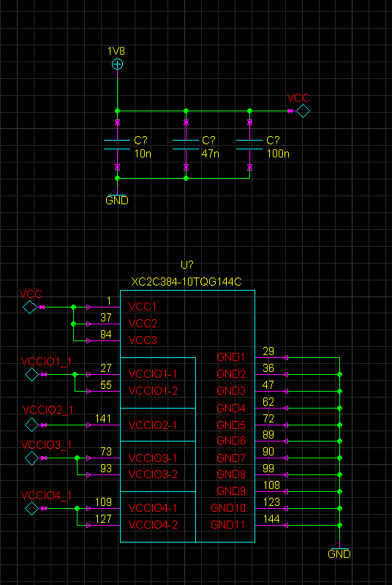Select the XC2C384-10TQG144C part label
392x585 pixels.
tap(186, 282)
